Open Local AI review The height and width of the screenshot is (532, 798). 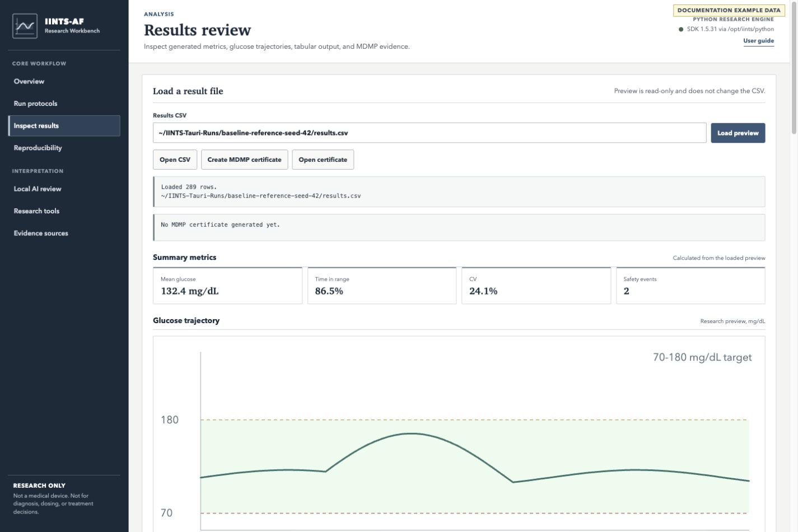pos(64,189)
